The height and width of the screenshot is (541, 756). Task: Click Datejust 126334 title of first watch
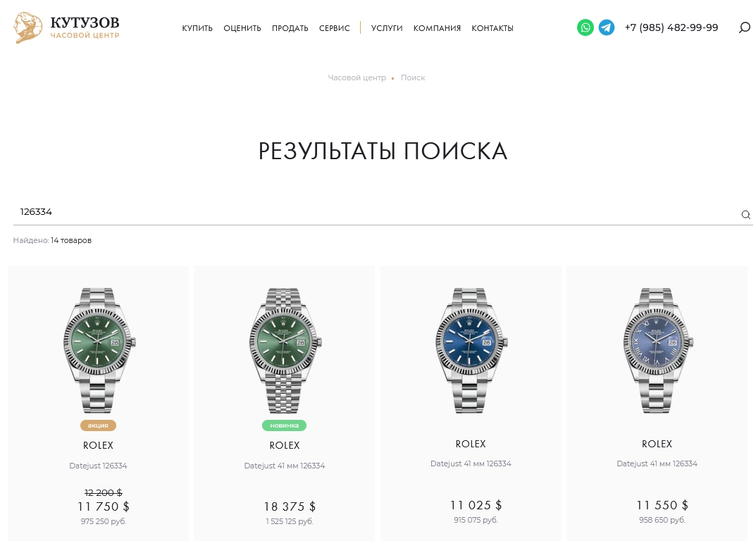tap(99, 466)
